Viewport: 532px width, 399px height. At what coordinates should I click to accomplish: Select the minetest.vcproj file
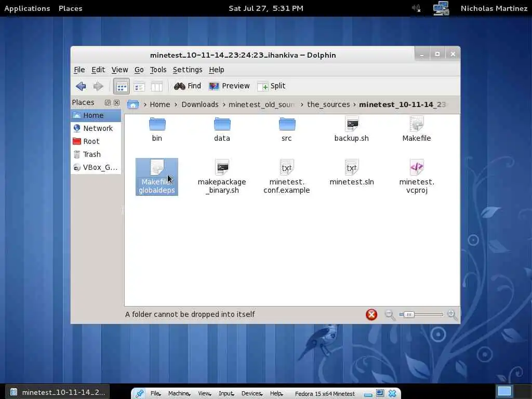pyautogui.click(x=417, y=177)
